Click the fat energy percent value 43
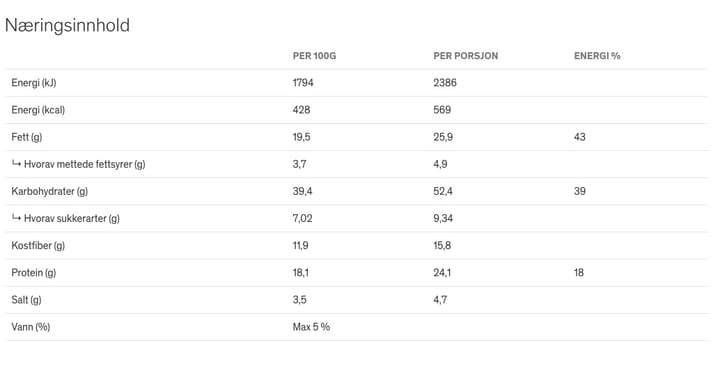This screenshot has height=368, width=720. 579,137
